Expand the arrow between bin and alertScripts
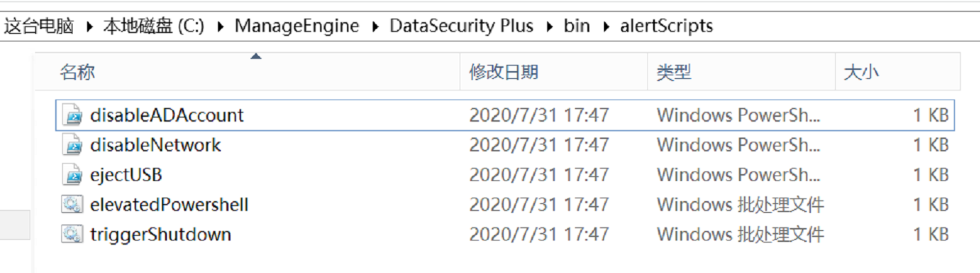Viewport: 980px width, 273px height. 606,27
